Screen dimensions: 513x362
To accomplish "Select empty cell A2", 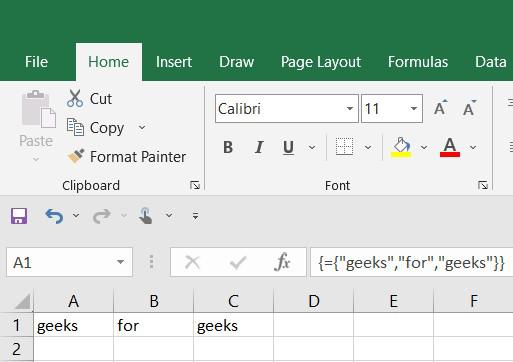I will [73, 349].
